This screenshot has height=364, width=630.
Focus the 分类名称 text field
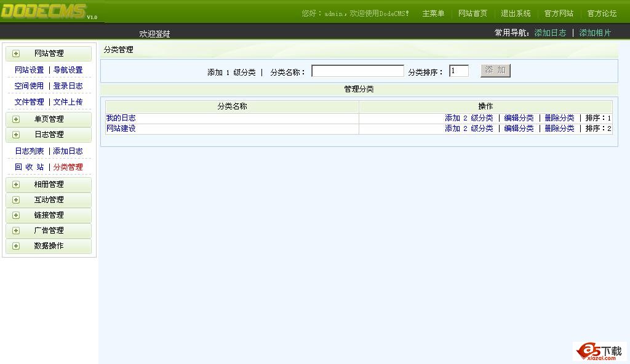click(x=357, y=71)
